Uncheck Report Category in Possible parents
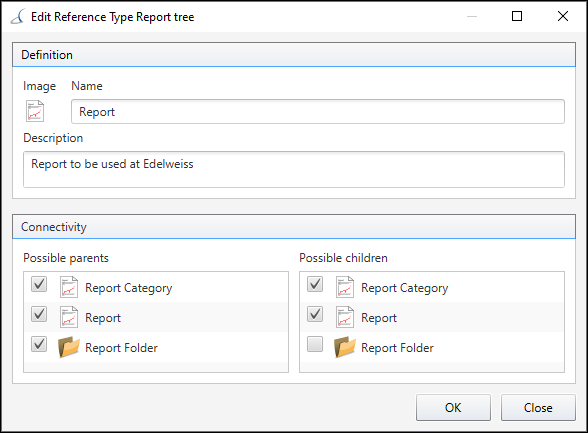This screenshot has height=433, width=588. (x=39, y=284)
